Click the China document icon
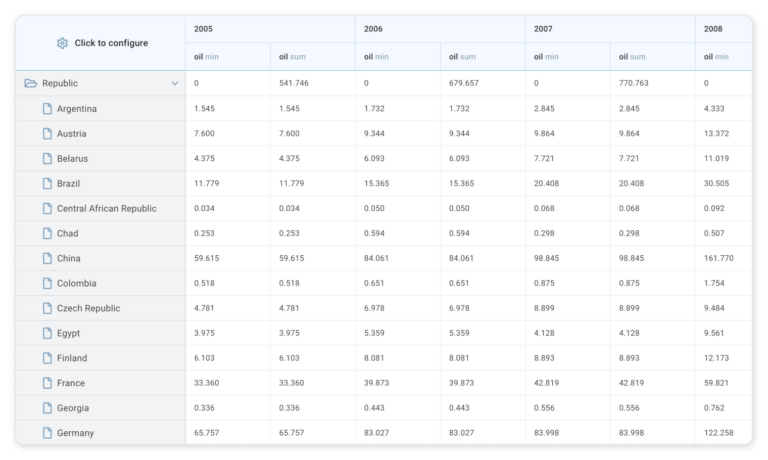 point(47,259)
